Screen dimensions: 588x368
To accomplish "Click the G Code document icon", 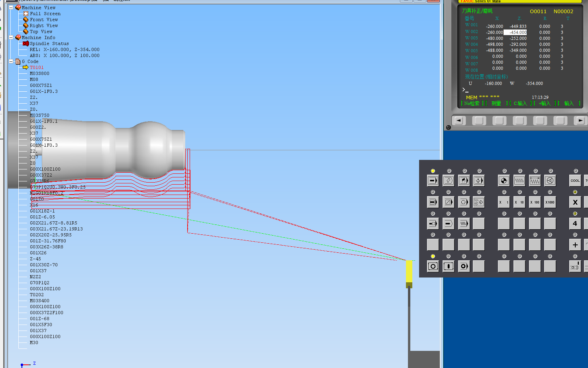I will tap(18, 61).
